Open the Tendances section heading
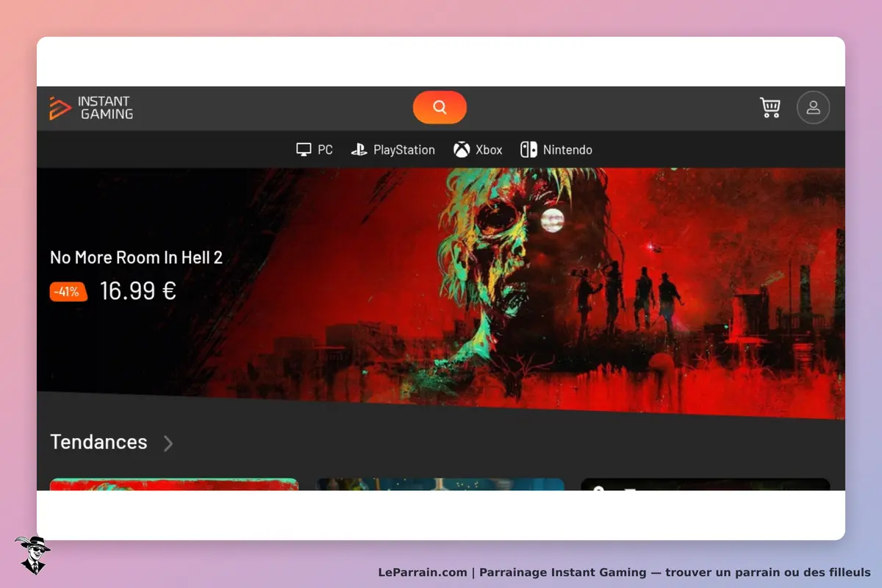 pyautogui.click(x=98, y=442)
